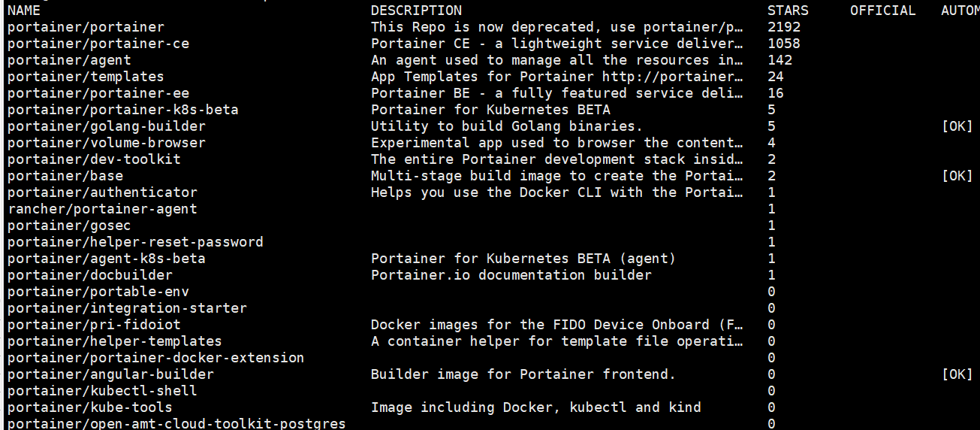Click the 24 stars value
The height and width of the screenshot is (430, 980).
point(776,77)
